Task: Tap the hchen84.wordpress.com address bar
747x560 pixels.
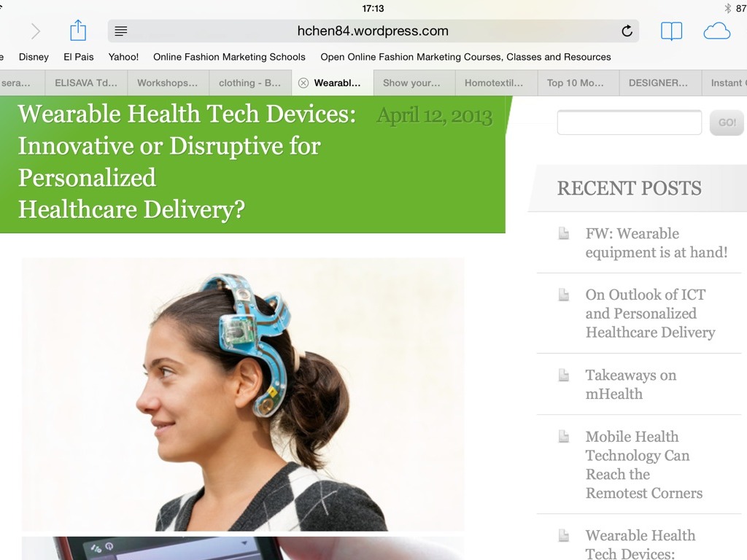Action: (373, 31)
